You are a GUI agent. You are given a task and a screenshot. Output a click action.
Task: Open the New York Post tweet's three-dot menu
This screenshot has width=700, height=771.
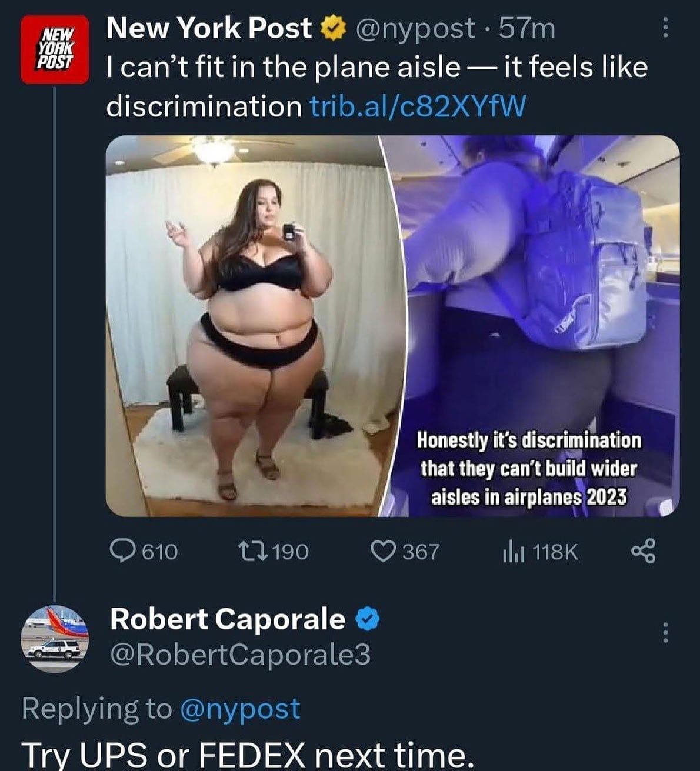tap(665, 27)
